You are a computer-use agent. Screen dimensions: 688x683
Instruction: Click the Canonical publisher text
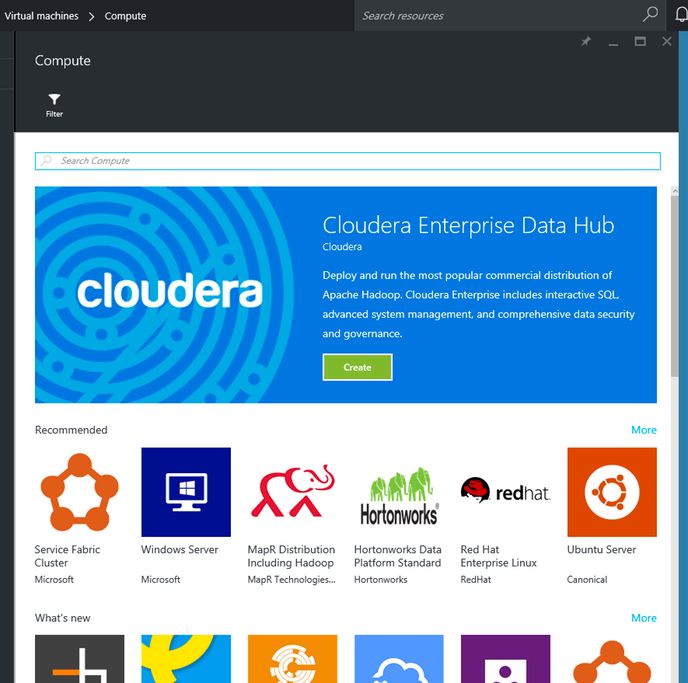tap(587, 579)
